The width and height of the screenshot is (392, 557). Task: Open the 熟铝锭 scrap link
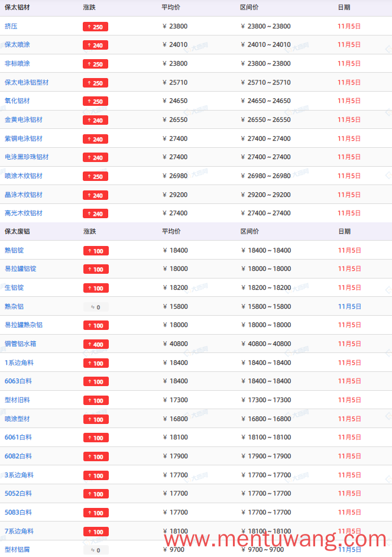point(14,251)
